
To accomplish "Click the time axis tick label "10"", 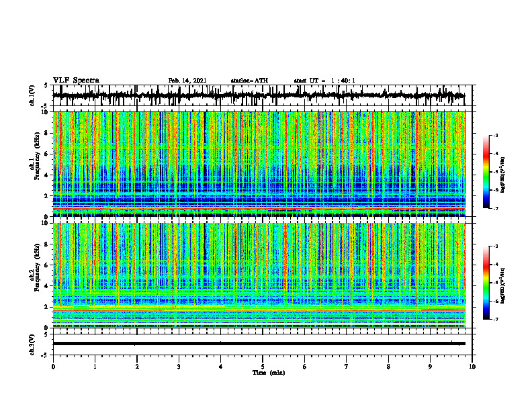I will tap(472, 367).
